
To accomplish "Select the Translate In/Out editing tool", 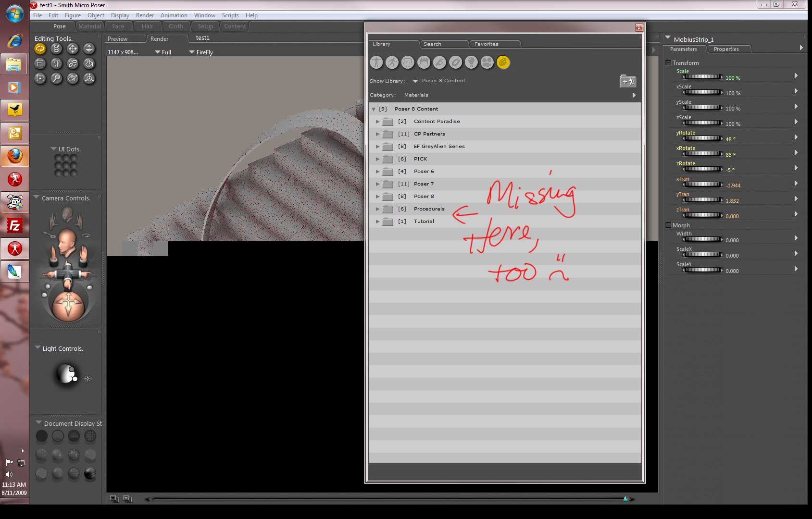I will [x=89, y=49].
